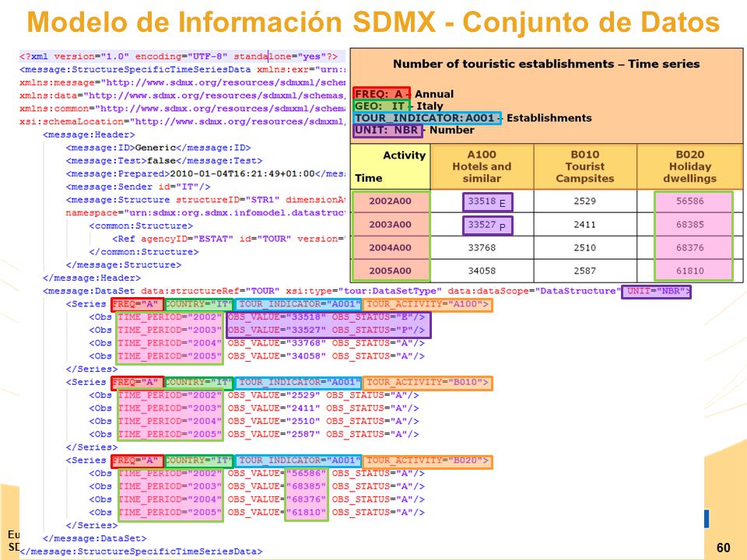747x560 pixels.
Task: Click 'Number of touristic establishments – Time series' heading
Action: [x=546, y=64]
